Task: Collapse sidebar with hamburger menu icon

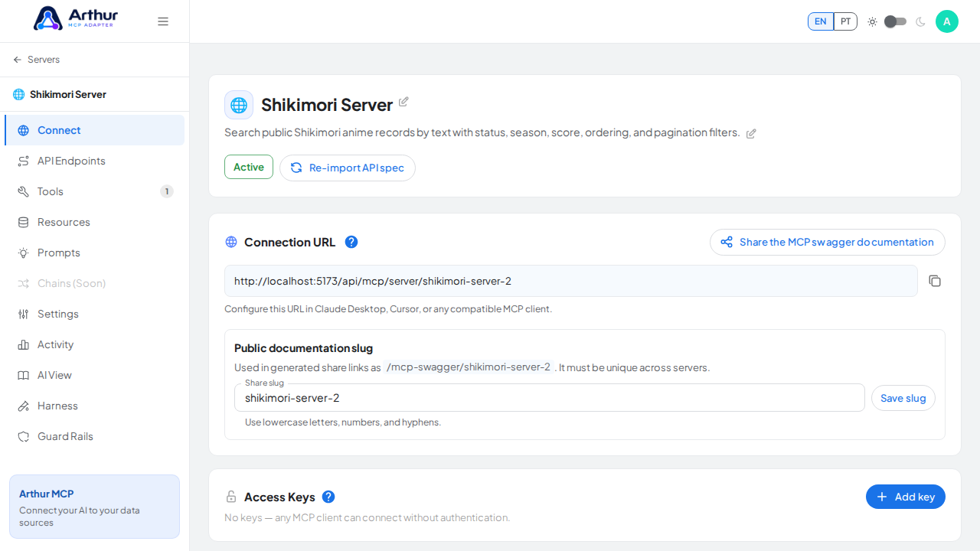Action: point(163,21)
